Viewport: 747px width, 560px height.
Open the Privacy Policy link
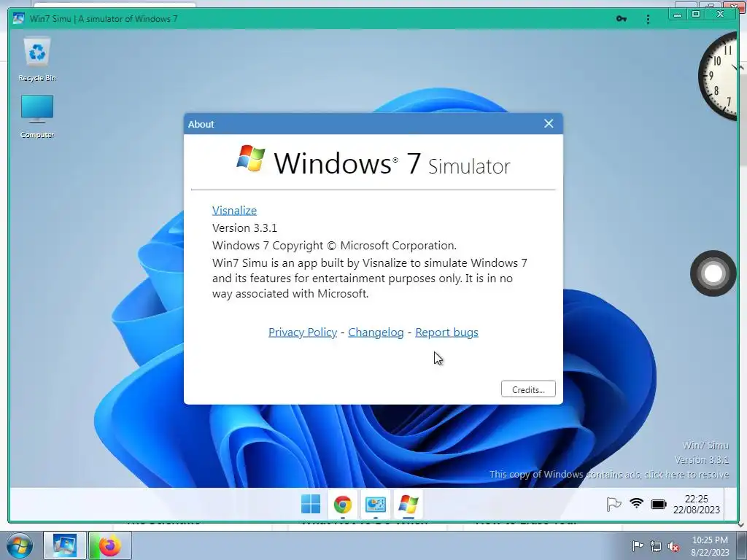point(303,332)
